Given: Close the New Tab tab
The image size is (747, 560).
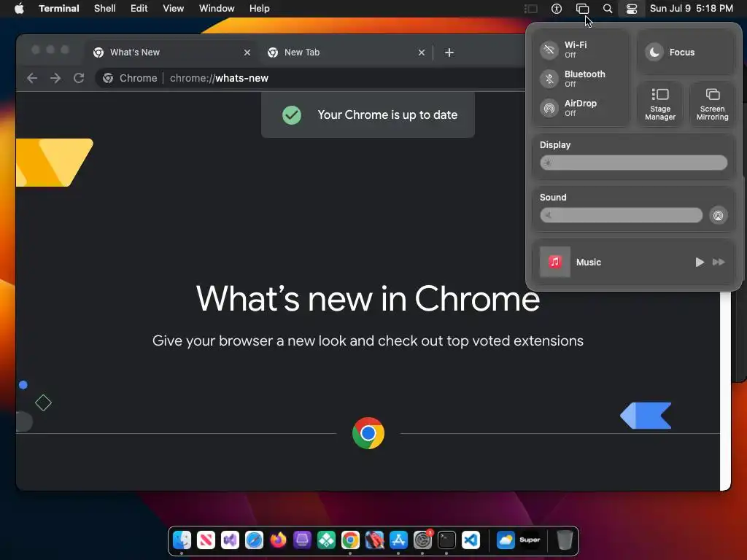Looking at the screenshot, I should click(421, 52).
